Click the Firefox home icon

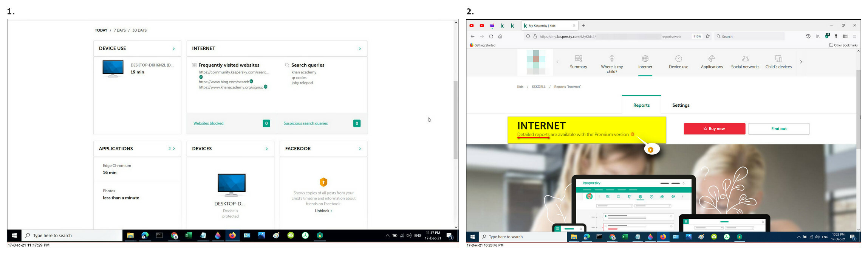coord(500,36)
